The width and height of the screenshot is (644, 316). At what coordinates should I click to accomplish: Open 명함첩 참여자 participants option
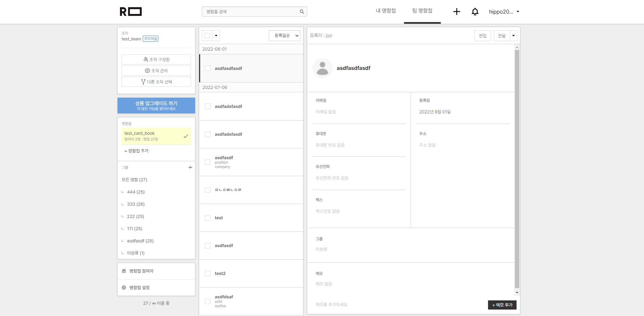click(156, 271)
